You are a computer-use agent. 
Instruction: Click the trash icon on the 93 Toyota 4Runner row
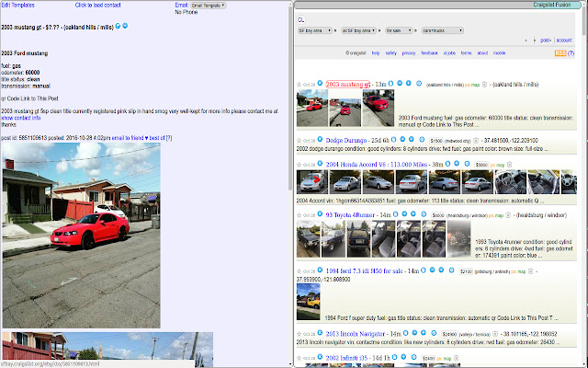508,215
